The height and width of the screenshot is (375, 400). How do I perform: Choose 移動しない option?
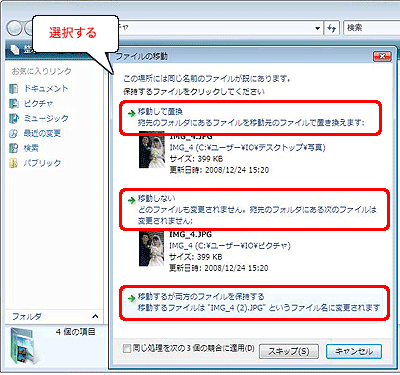[x=254, y=209]
